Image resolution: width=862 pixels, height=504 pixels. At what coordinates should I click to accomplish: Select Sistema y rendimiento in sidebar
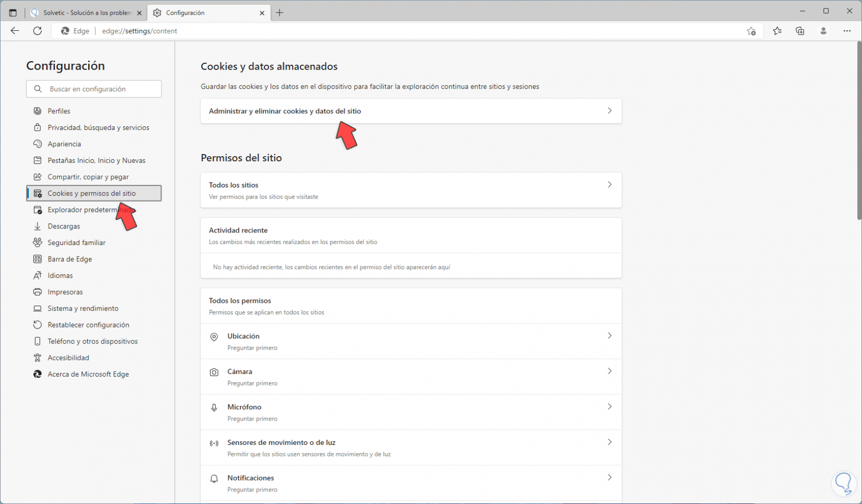pos(83,308)
